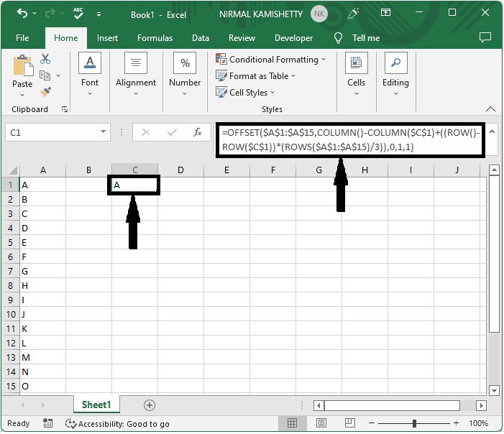The height and width of the screenshot is (434, 504).
Task: Expand the Paste options arrow
Action: pyautogui.click(x=22, y=95)
